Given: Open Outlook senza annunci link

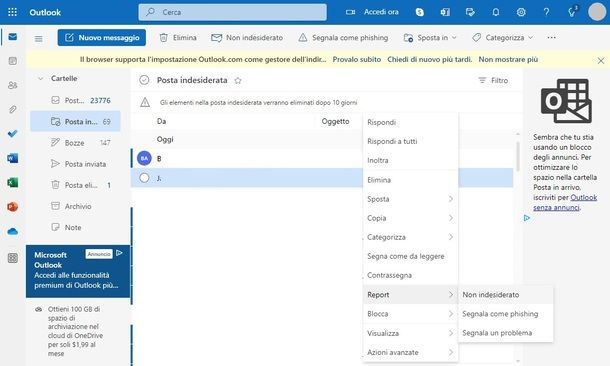Looking at the screenshot, I should click(x=565, y=202).
